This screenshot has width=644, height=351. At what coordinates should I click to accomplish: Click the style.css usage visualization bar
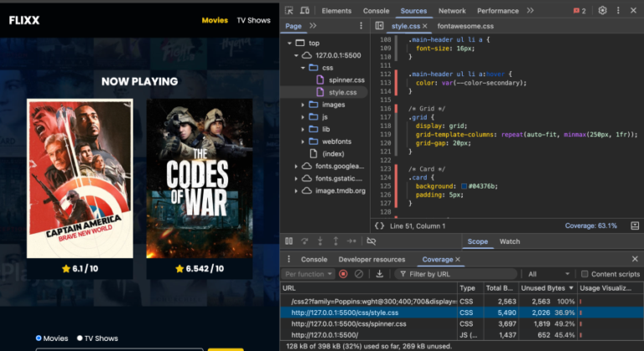click(x=581, y=312)
